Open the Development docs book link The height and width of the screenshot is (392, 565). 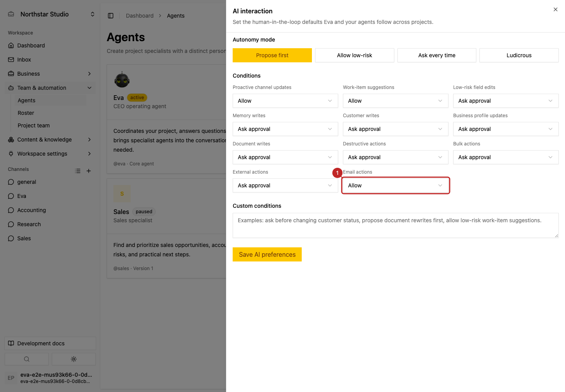tap(50, 343)
